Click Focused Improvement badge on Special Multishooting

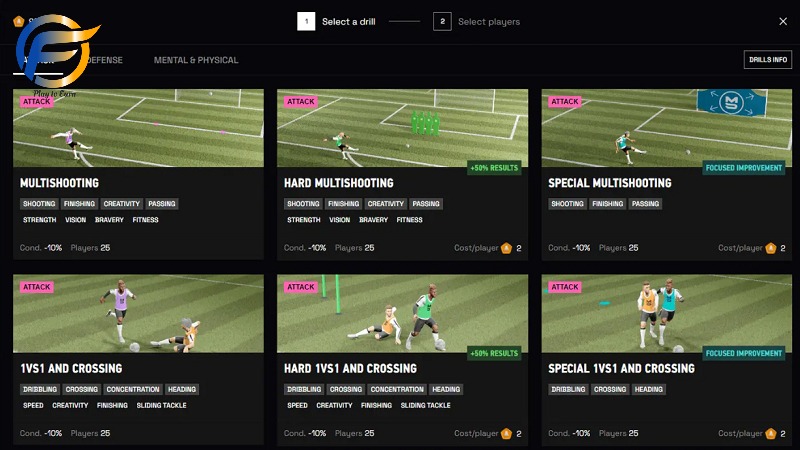click(x=743, y=168)
